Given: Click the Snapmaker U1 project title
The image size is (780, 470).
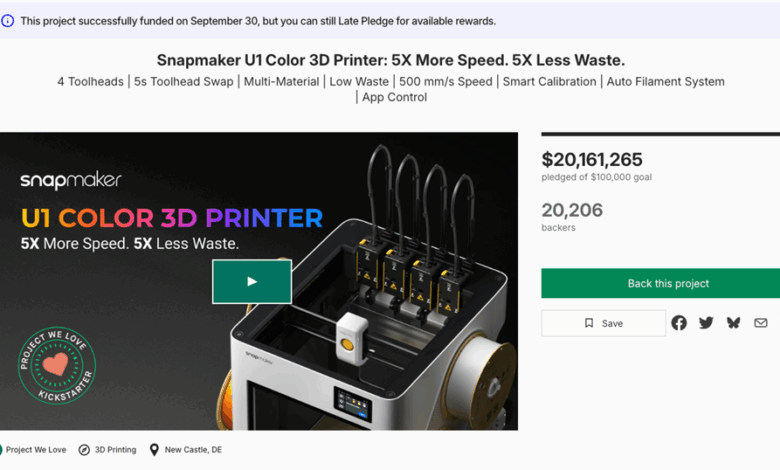Looking at the screenshot, I should (x=390, y=60).
